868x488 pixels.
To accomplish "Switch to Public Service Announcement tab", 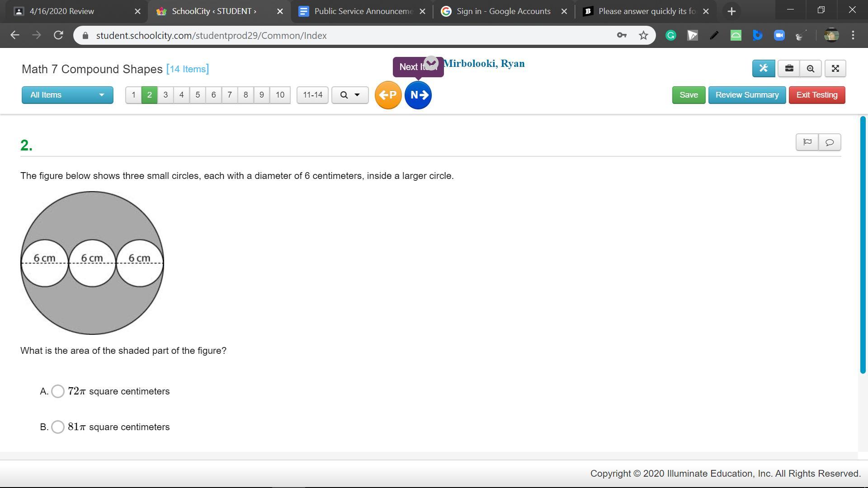I will 363,11.
